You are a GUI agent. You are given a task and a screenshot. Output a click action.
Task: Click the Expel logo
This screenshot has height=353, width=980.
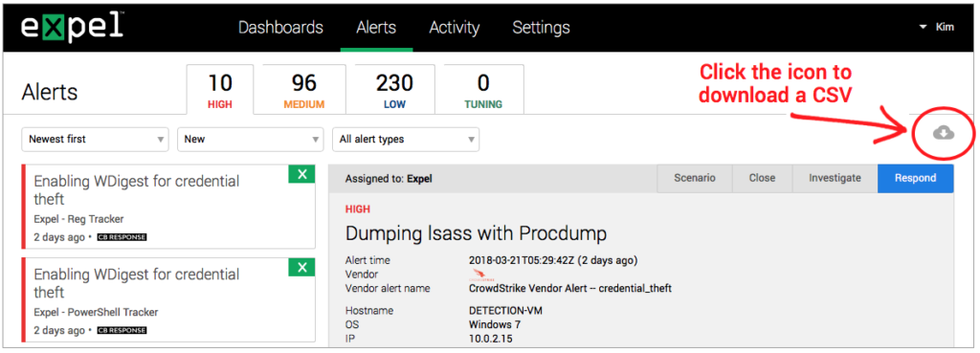(x=72, y=27)
